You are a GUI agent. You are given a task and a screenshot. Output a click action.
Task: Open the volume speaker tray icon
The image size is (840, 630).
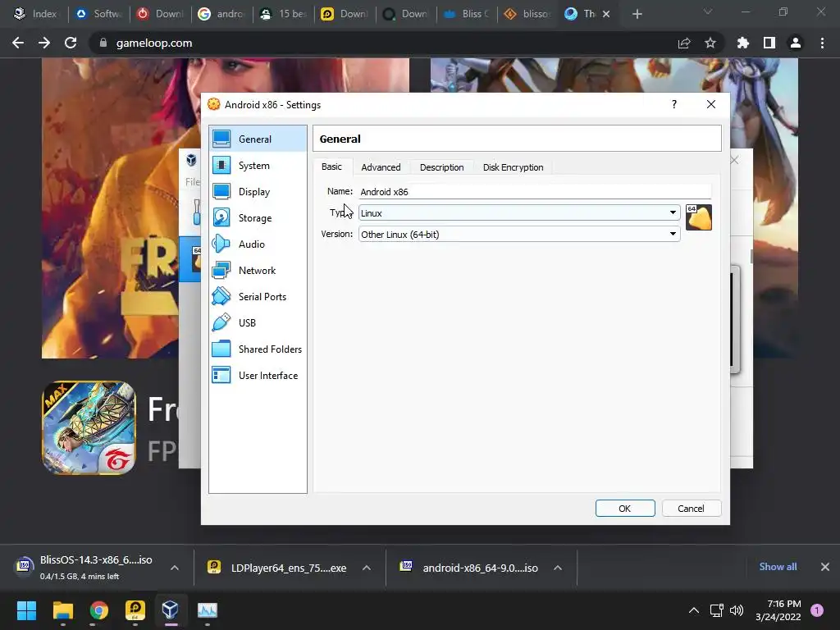point(737,610)
